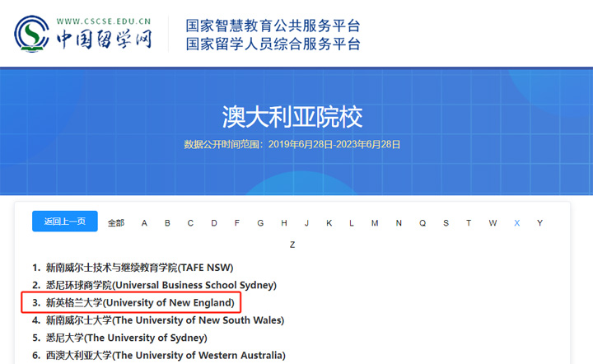Screen dimensions: 593x364
Task: Filter universities by letter G
Action: click(260, 223)
